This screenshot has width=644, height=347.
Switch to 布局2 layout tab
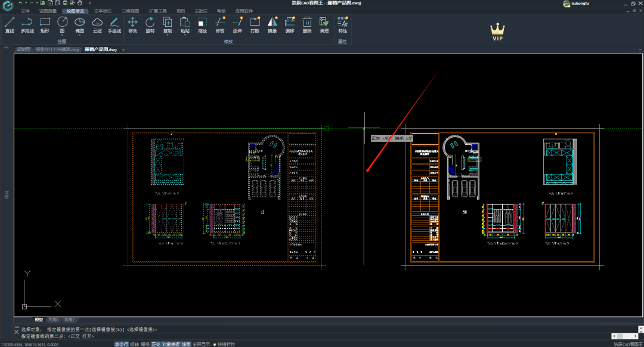point(69,320)
